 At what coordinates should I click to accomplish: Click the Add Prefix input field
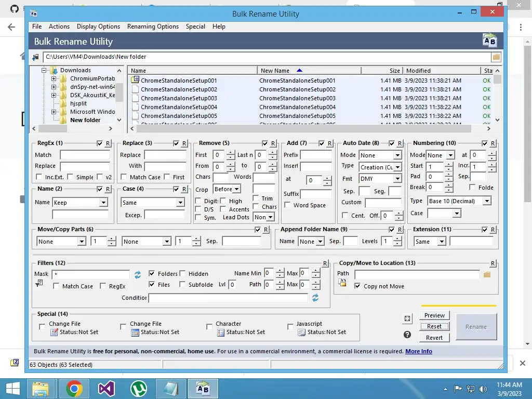(316, 155)
